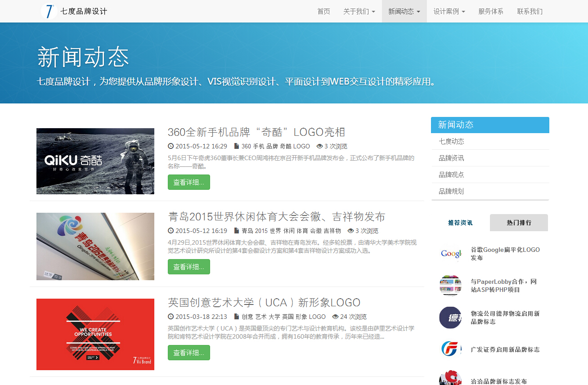The height and width of the screenshot is (385, 588).
Task: Click the 七度品牌设计 logo icon
Action: pyautogui.click(x=49, y=11)
